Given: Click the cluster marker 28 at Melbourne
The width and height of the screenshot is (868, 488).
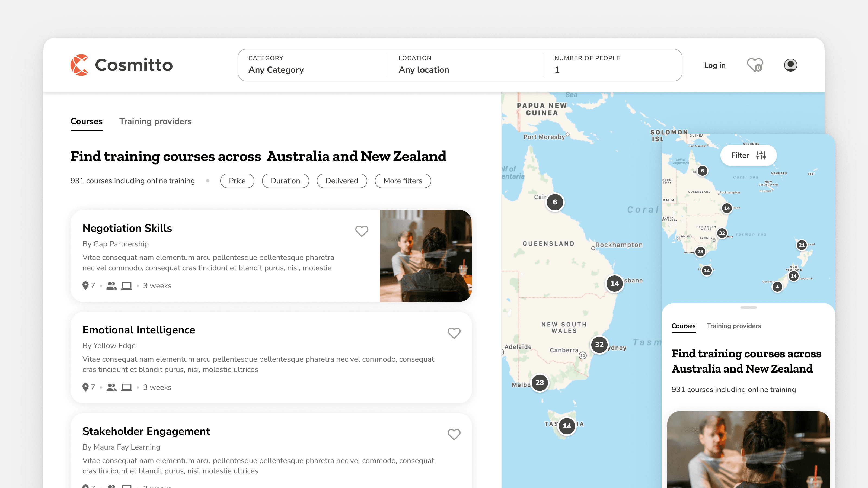Looking at the screenshot, I should [540, 383].
